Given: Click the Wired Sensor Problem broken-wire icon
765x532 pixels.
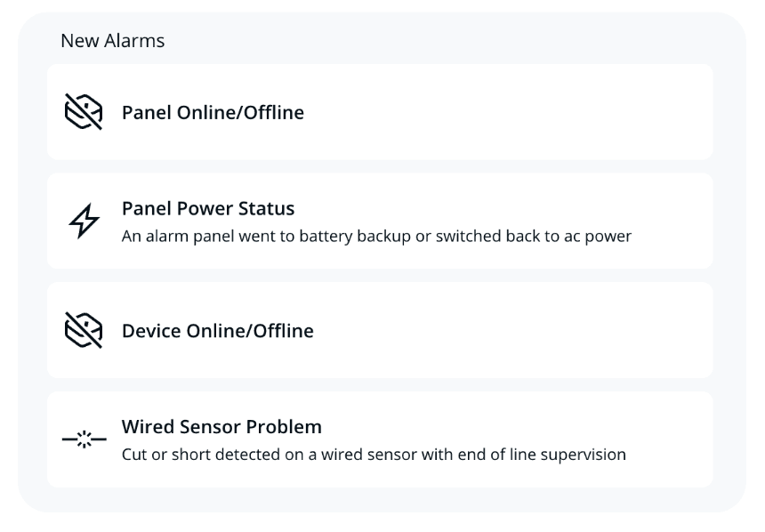Looking at the screenshot, I should [84, 439].
